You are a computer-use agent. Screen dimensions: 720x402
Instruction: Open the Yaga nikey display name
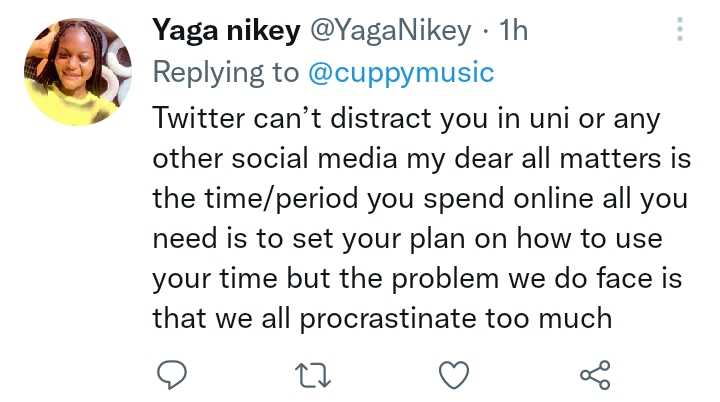click(226, 31)
